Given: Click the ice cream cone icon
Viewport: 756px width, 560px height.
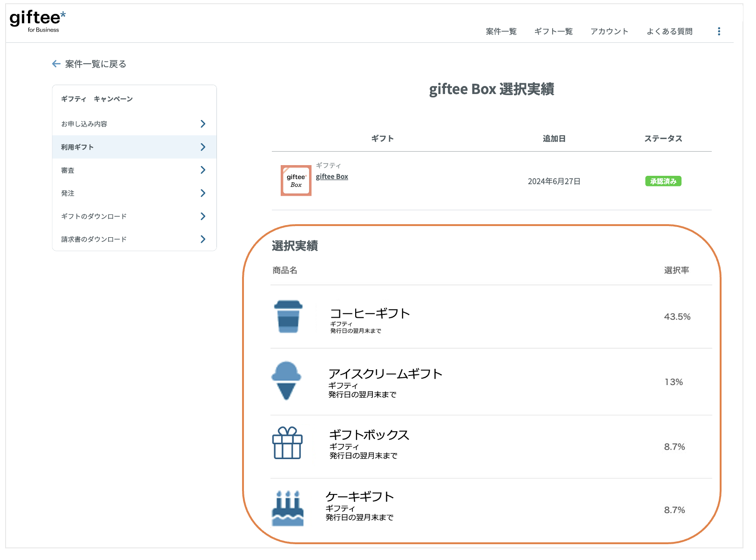Looking at the screenshot, I should coord(286,381).
